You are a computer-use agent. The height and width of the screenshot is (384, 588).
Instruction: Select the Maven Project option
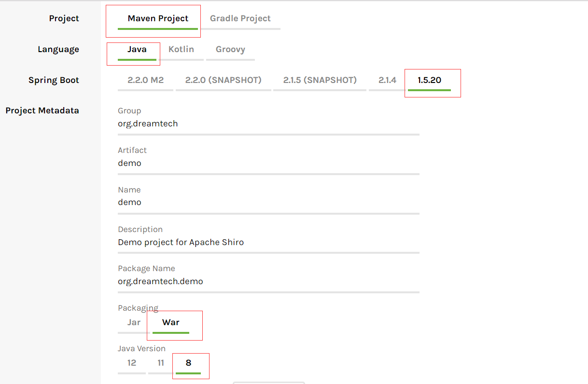(x=158, y=19)
